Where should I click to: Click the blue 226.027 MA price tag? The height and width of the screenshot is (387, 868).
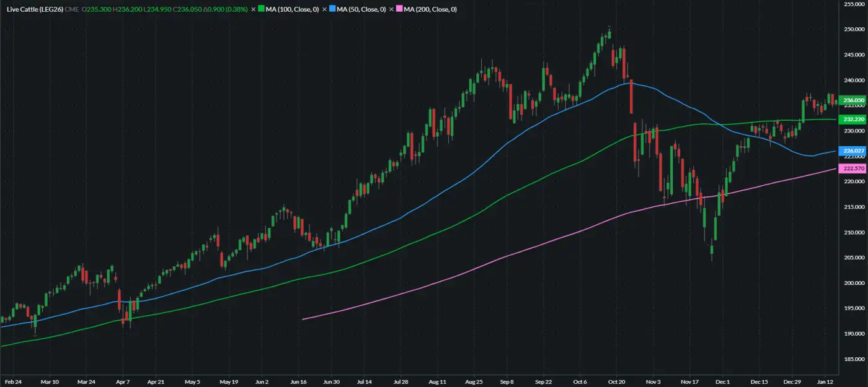coord(854,150)
